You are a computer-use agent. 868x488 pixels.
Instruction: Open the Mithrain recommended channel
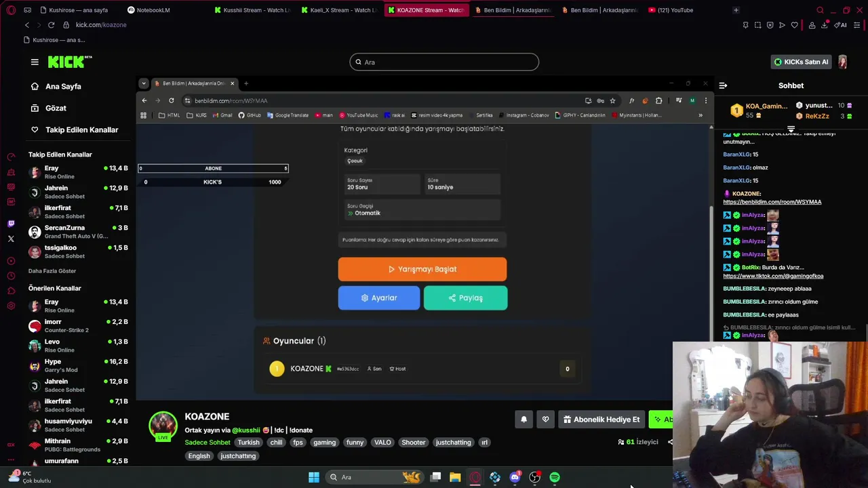coord(78,445)
